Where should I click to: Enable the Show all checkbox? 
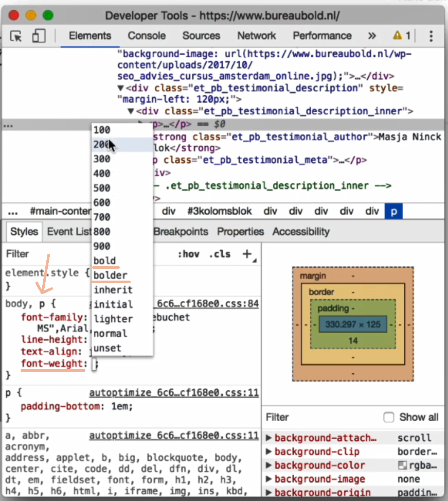coord(389,417)
